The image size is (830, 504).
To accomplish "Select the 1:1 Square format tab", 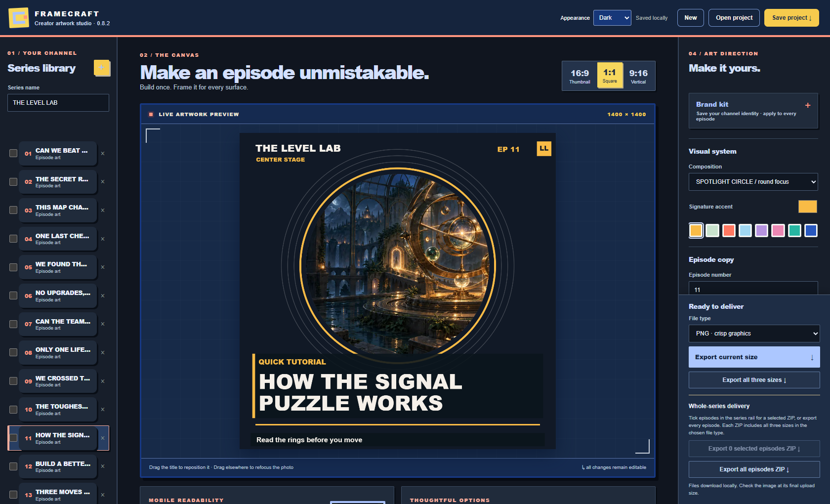I will (610, 76).
